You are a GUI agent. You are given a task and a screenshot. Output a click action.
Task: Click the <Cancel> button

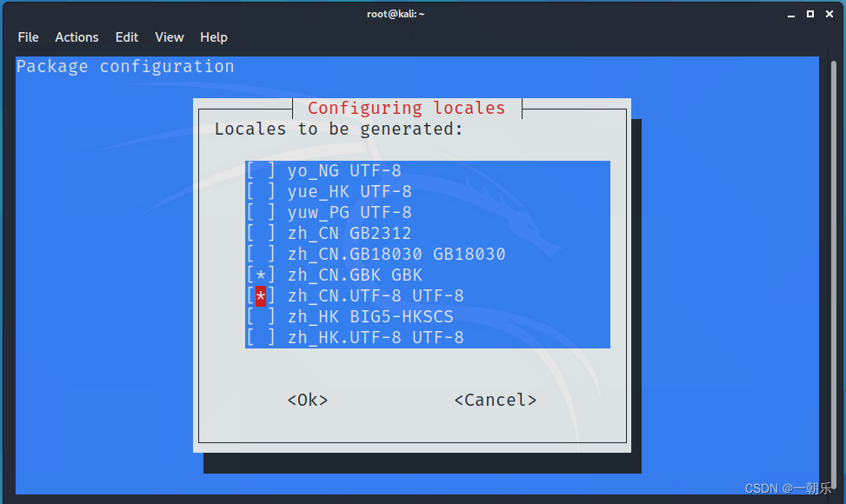(x=496, y=400)
